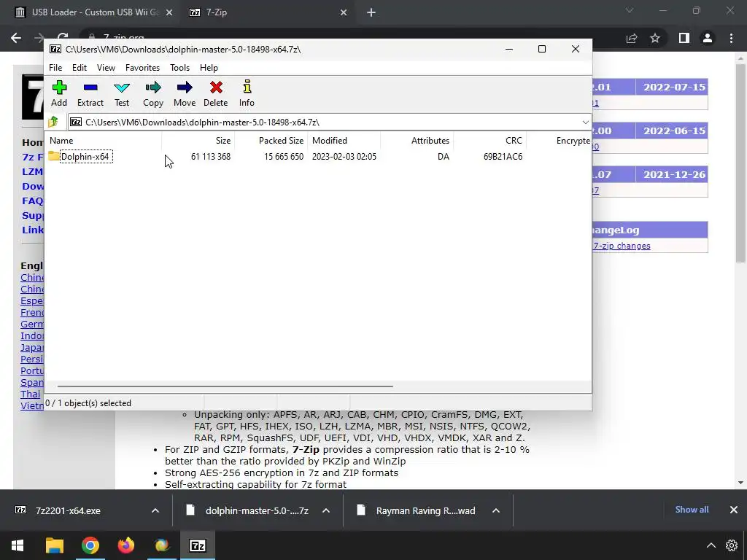
Task: Open the Rayman Raving R...wad download
Action: (425, 510)
